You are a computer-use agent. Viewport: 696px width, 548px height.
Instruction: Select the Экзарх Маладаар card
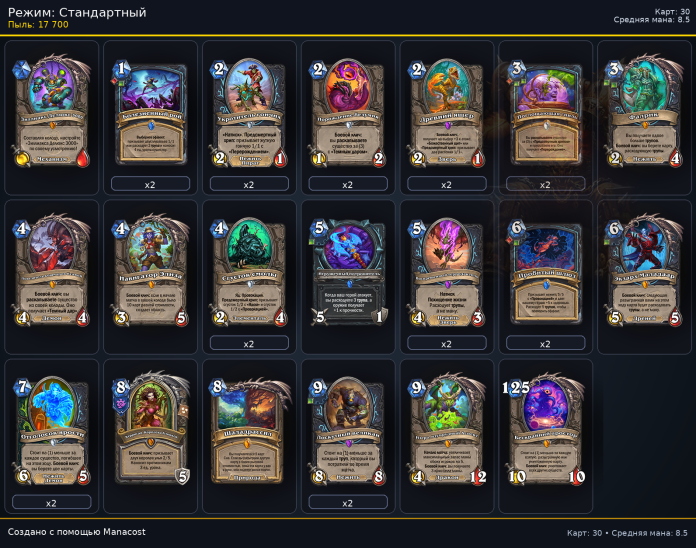tap(645, 270)
